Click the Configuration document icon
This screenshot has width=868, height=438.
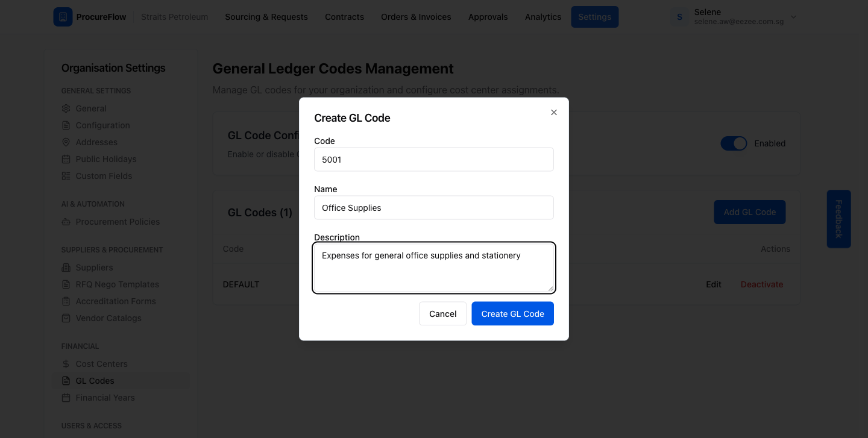pyautogui.click(x=66, y=125)
